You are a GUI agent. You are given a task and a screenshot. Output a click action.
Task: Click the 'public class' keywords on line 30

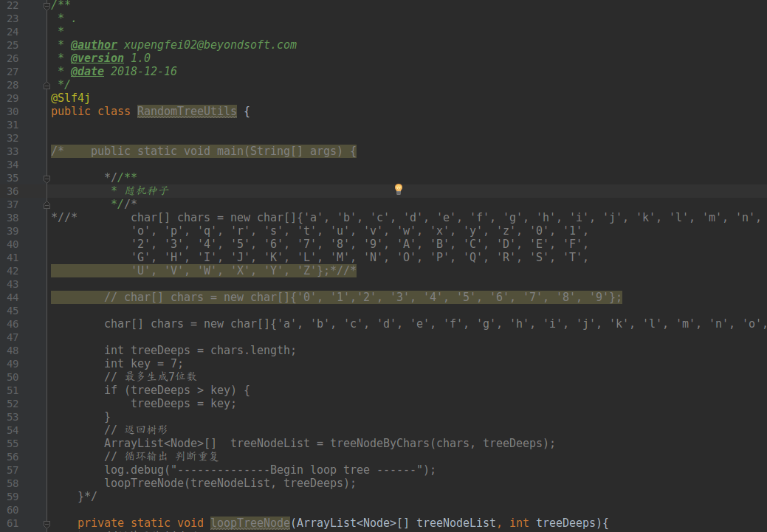pos(91,111)
